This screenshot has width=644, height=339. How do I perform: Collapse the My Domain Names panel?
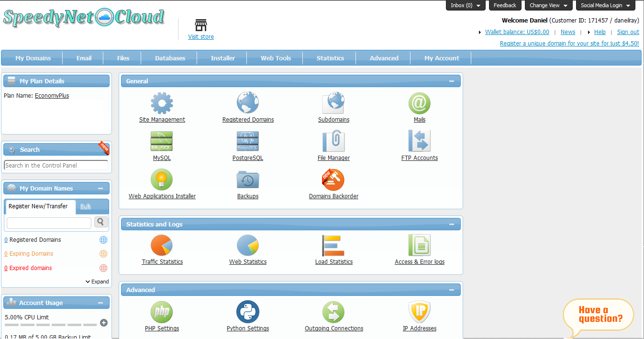click(100, 189)
